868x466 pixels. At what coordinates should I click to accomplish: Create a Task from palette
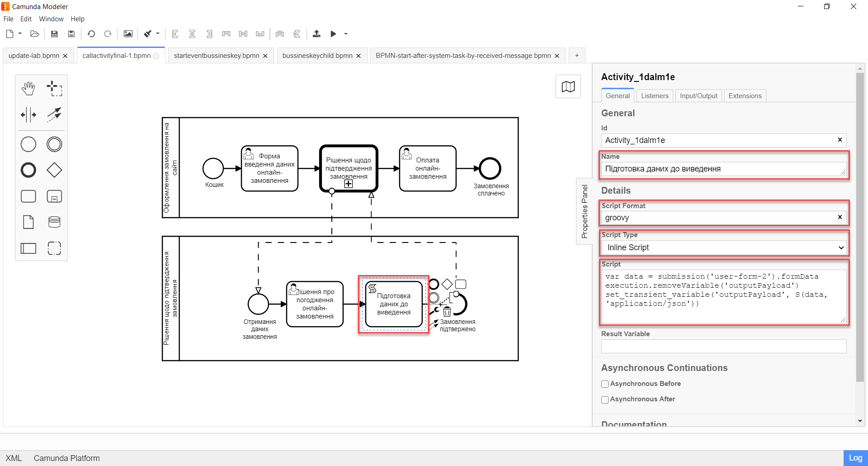(x=28, y=196)
